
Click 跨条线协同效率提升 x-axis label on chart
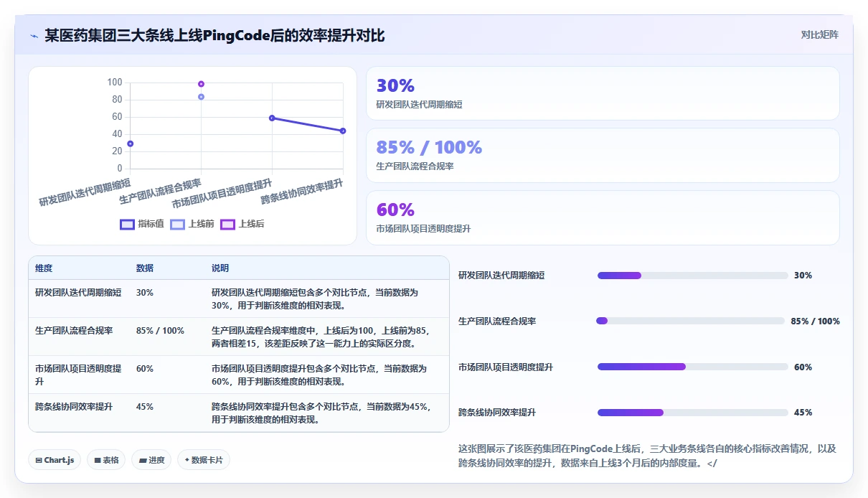point(302,192)
